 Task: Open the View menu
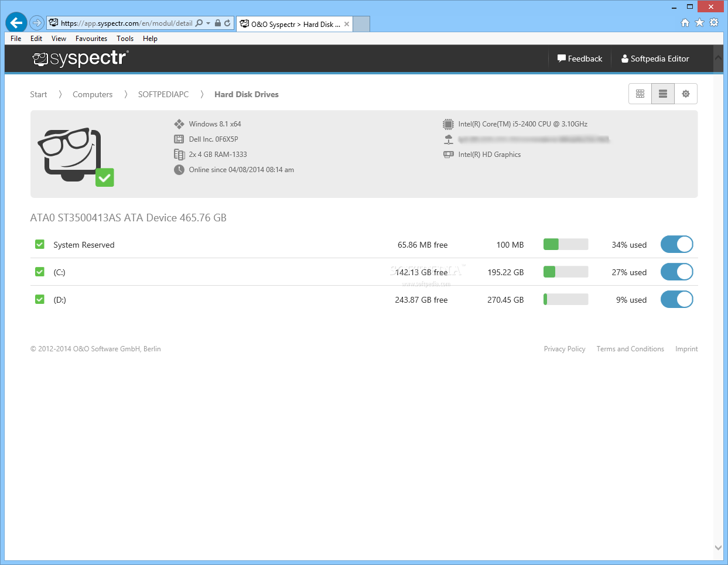click(59, 39)
